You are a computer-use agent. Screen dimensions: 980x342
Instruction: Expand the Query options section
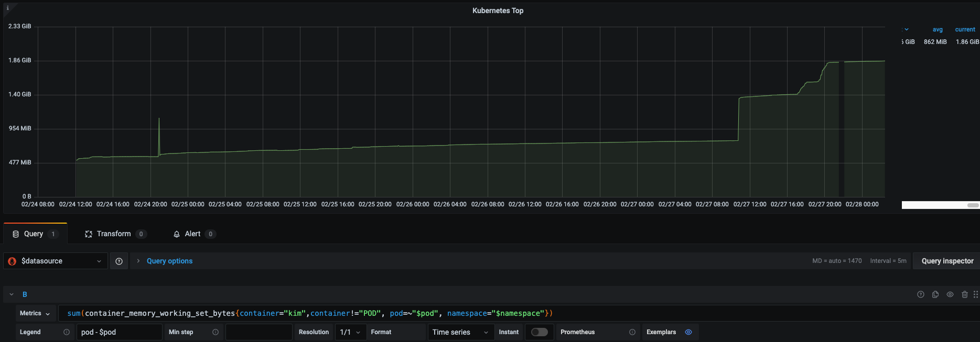click(169, 261)
